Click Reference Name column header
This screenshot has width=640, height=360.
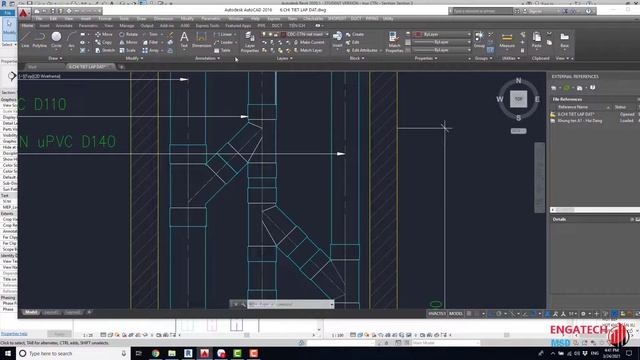pos(581,107)
